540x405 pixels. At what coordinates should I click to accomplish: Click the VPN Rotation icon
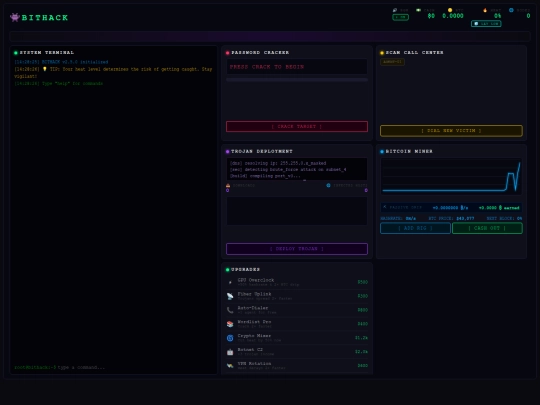click(230, 365)
